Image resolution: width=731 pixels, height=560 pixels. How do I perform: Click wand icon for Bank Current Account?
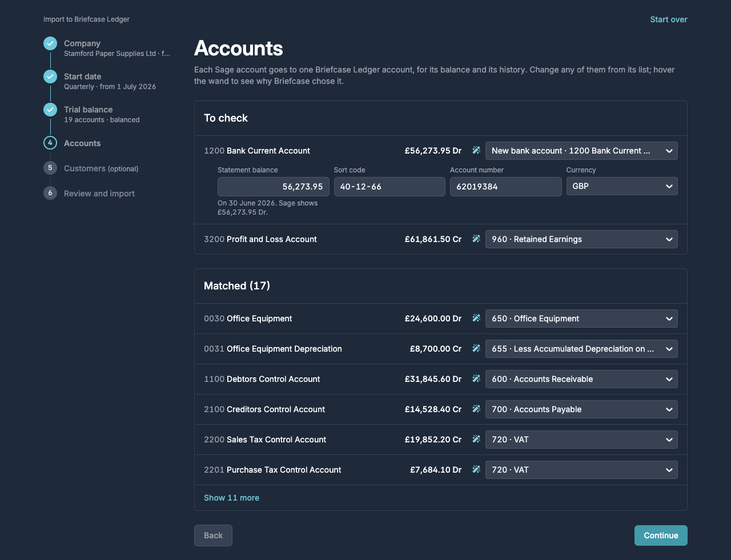476,151
